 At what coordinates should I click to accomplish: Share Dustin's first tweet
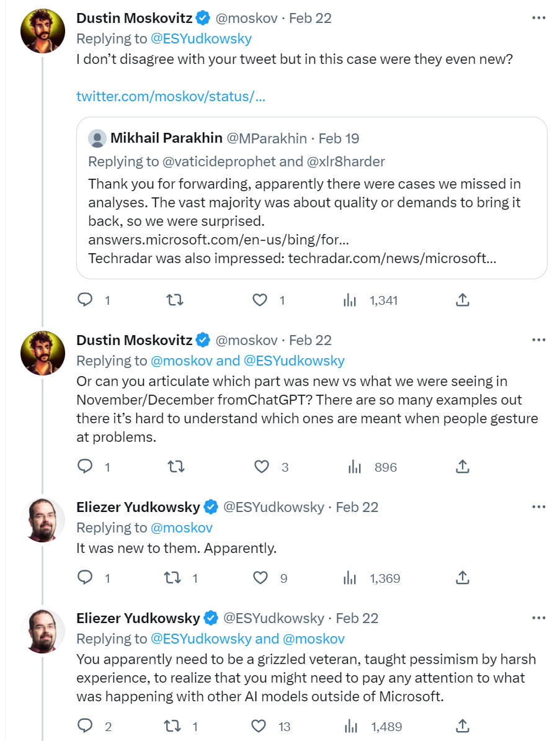point(462,300)
